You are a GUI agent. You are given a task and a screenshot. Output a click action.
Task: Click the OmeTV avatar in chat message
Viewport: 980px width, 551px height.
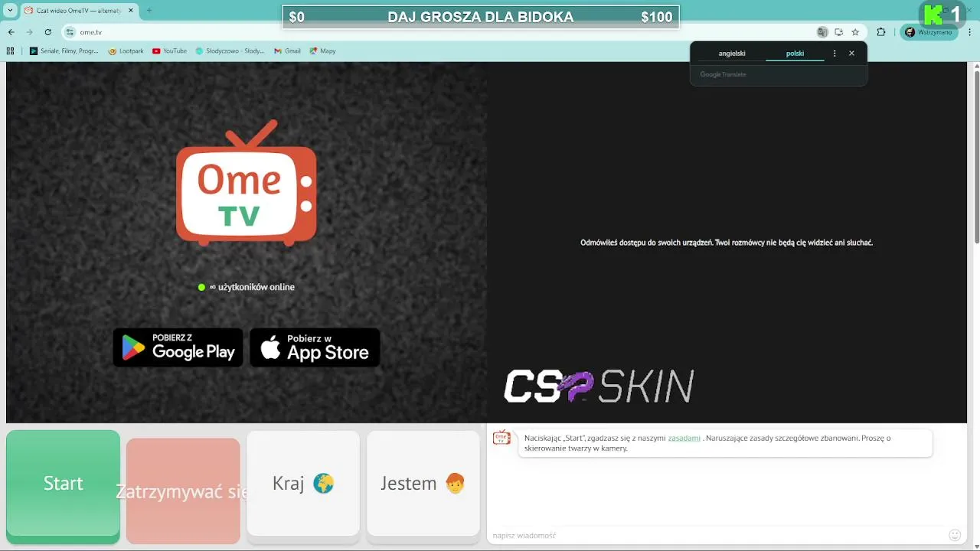tap(501, 438)
